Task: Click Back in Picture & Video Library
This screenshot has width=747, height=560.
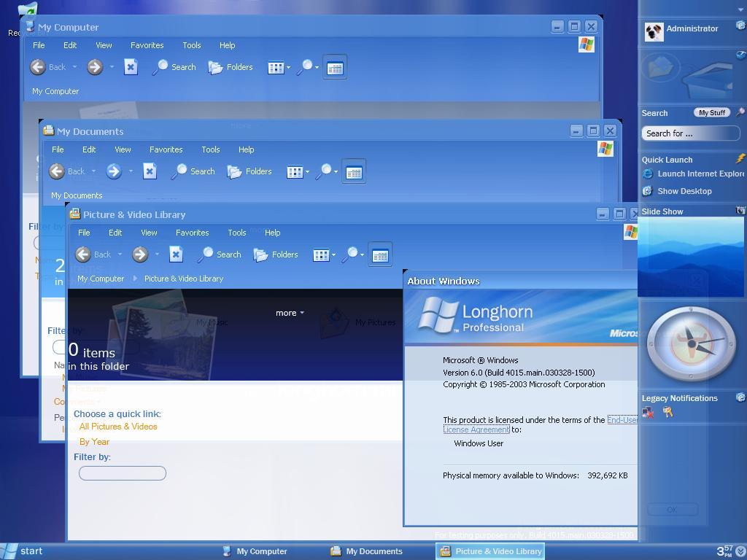Action: (x=93, y=254)
